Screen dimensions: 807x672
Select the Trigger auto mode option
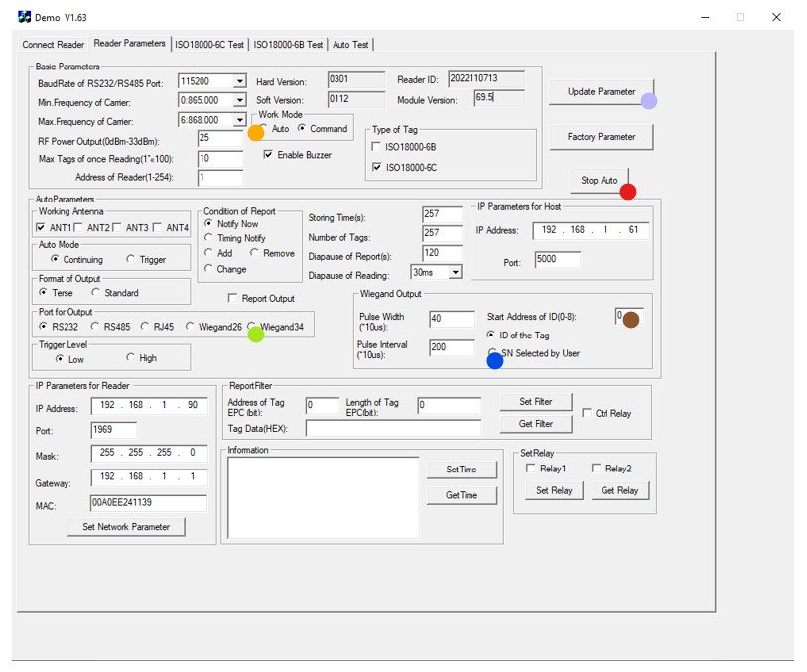[x=130, y=259]
